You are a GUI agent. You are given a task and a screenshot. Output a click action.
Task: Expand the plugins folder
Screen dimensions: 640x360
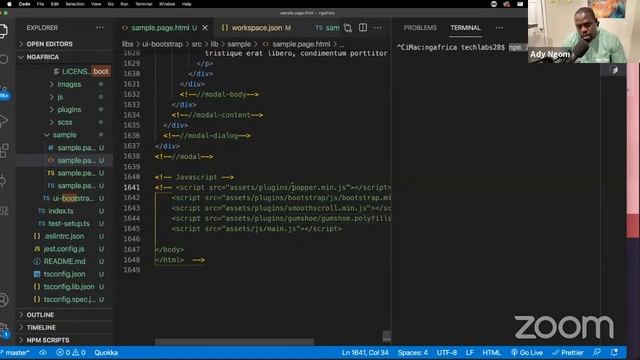click(69, 110)
